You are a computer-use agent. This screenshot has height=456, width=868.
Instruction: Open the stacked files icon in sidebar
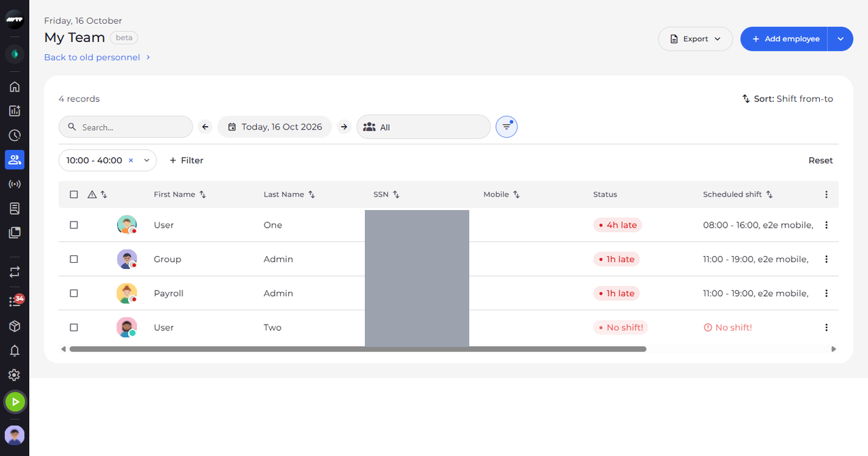[x=14, y=233]
